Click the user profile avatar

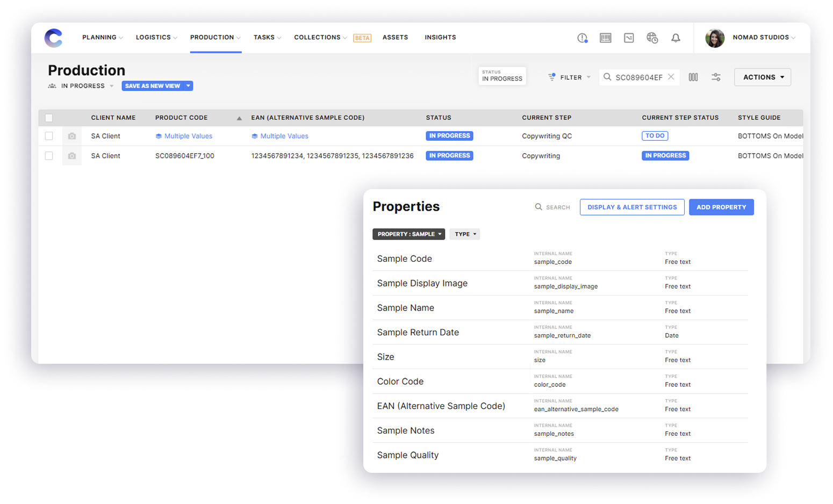point(715,38)
